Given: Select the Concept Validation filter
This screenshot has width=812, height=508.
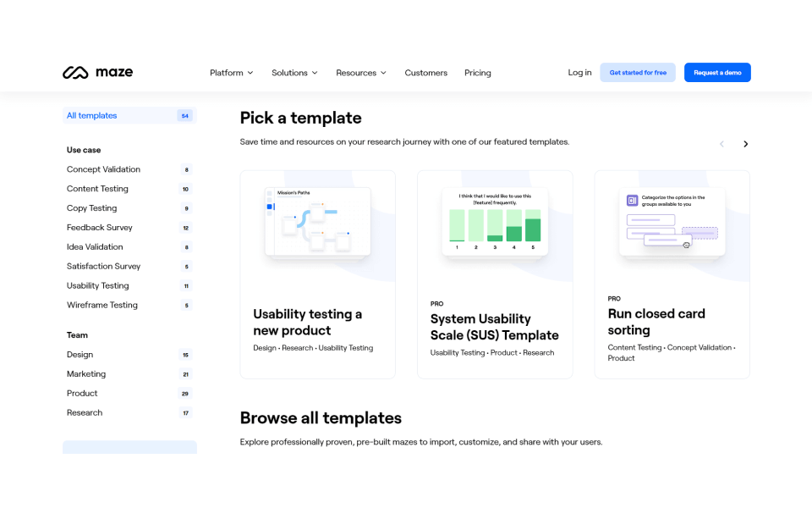Looking at the screenshot, I should point(103,168).
